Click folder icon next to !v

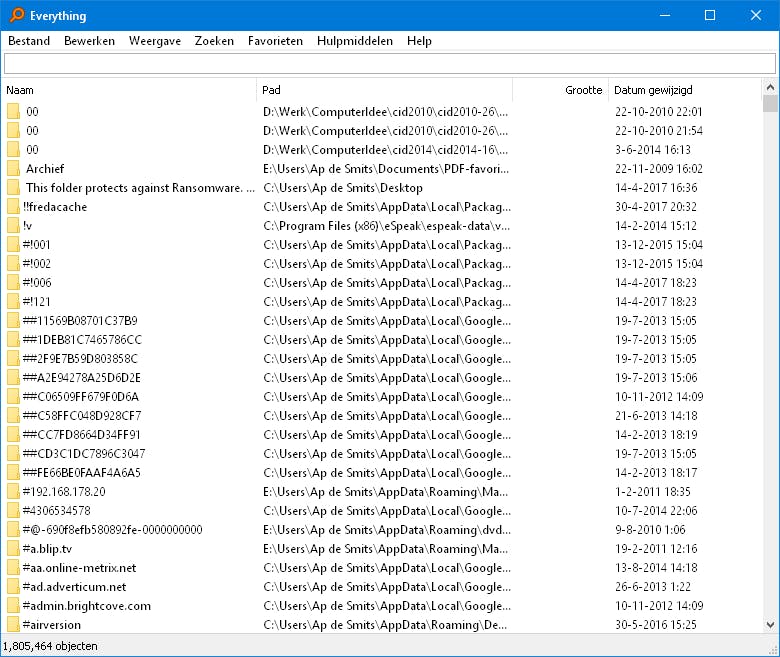tap(13, 225)
